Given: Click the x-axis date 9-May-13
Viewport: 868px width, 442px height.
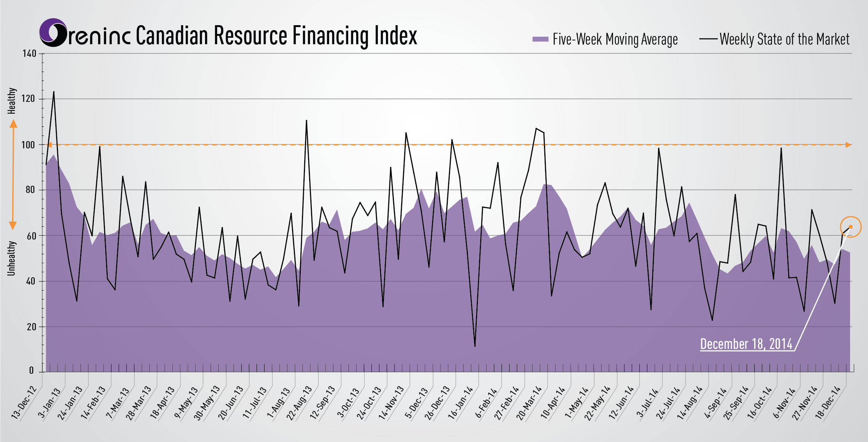Looking at the screenshot, I should click(x=186, y=403).
